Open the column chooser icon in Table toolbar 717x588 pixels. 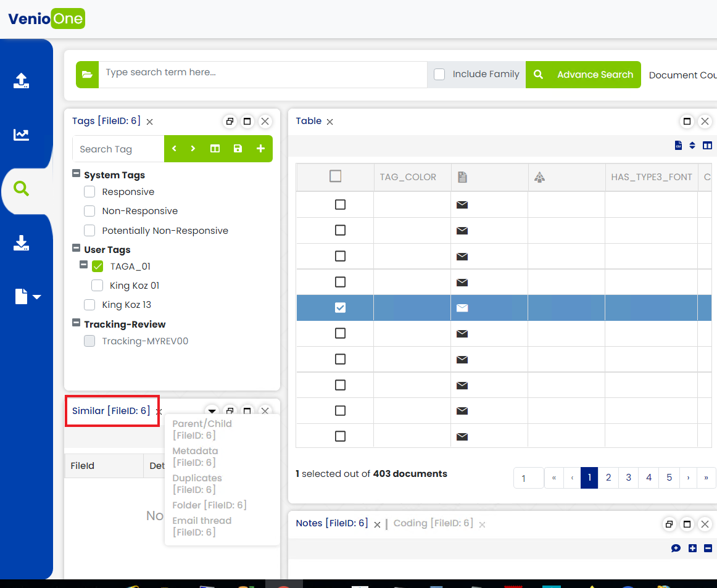coord(707,146)
